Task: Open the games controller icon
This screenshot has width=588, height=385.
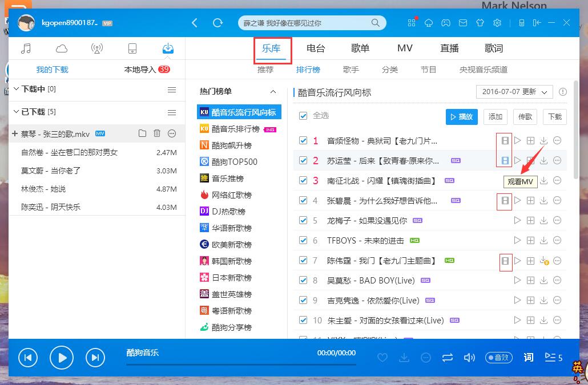Action: coord(445,23)
